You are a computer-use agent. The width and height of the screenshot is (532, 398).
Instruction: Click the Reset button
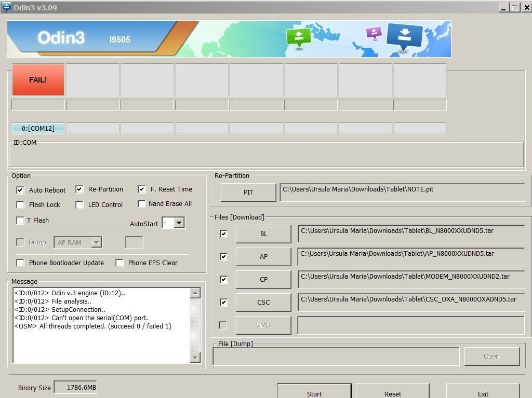pos(393,392)
